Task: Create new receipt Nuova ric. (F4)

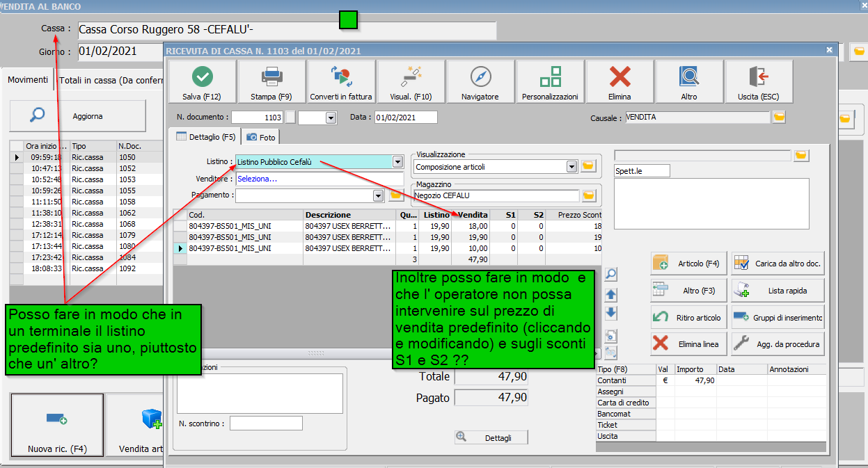Action: click(x=57, y=426)
